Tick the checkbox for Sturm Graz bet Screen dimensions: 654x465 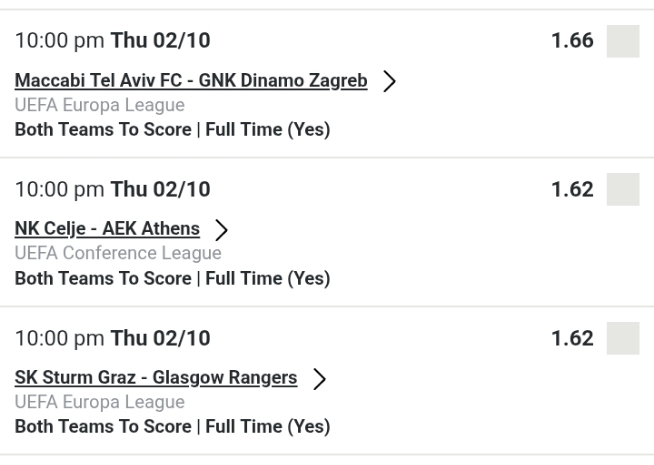coord(623,338)
